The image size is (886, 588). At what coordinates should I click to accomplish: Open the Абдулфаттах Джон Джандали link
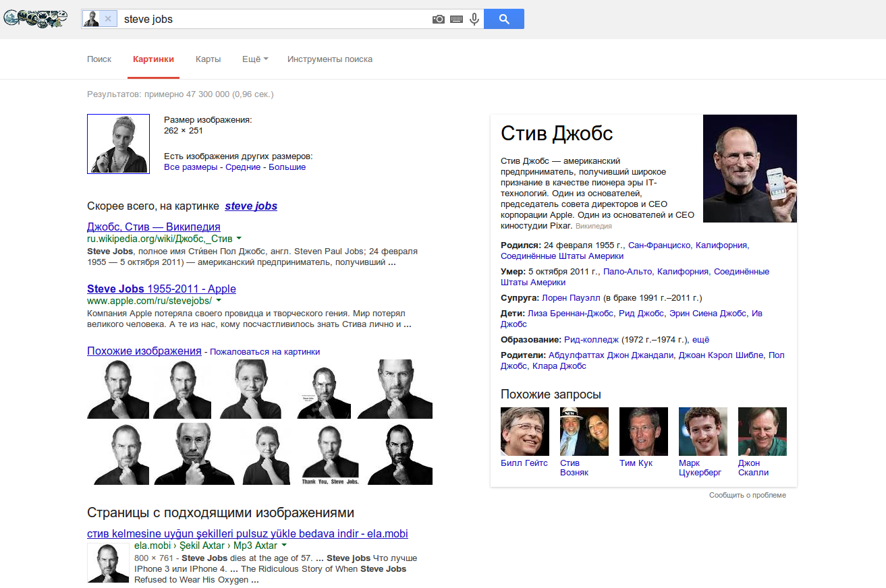click(611, 355)
